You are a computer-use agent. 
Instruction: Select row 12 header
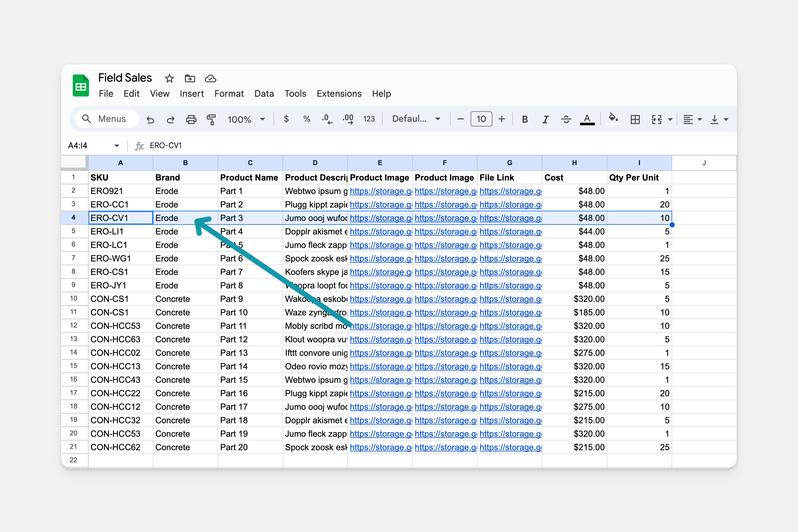[74, 326]
